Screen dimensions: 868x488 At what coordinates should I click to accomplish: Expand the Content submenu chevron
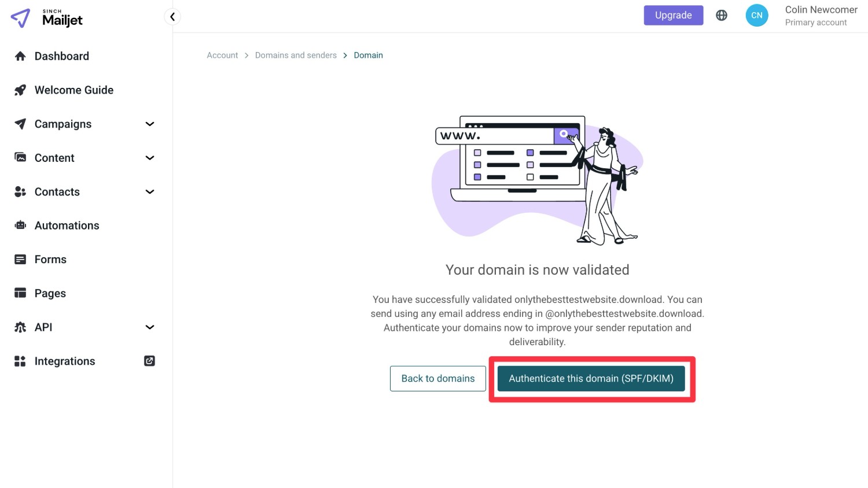click(150, 158)
